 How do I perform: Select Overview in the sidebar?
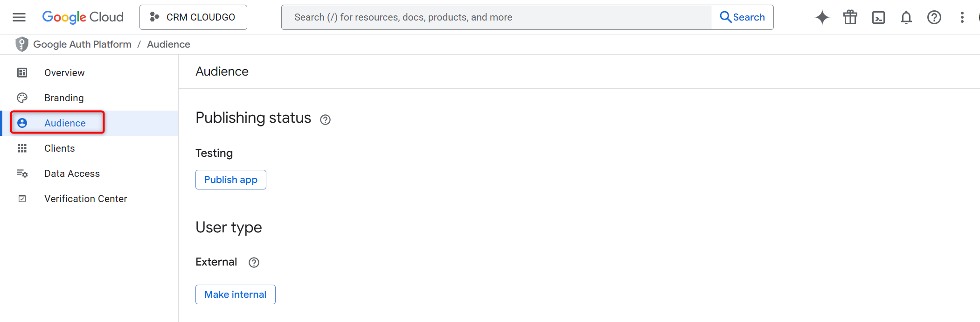coord(64,73)
